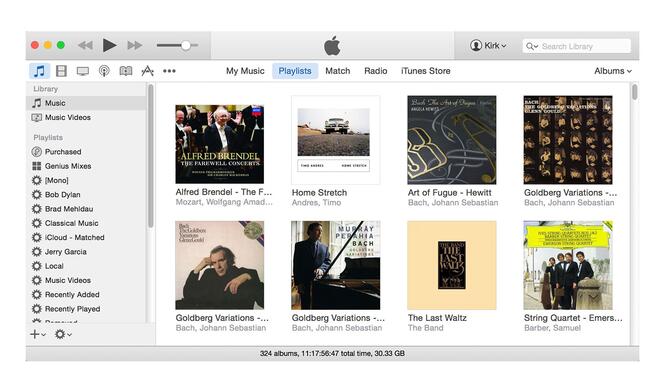Open Genius Mixes in sidebar
This screenshot has width=660, height=390.
[86, 166]
